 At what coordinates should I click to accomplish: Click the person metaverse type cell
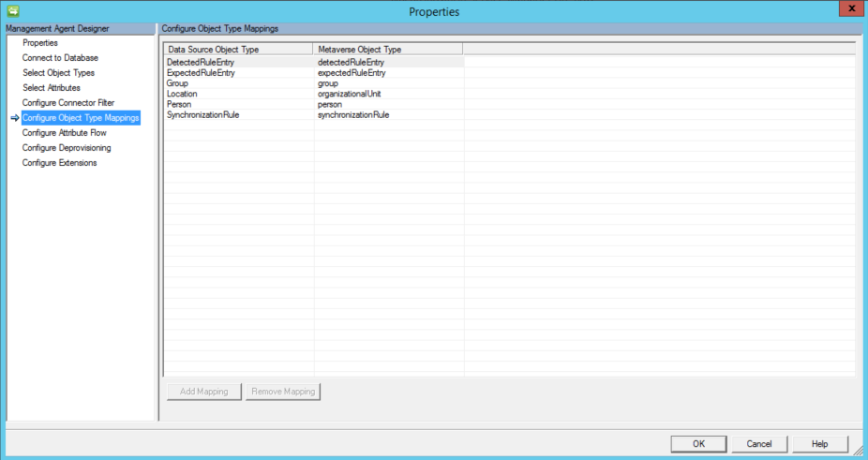(329, 104)
